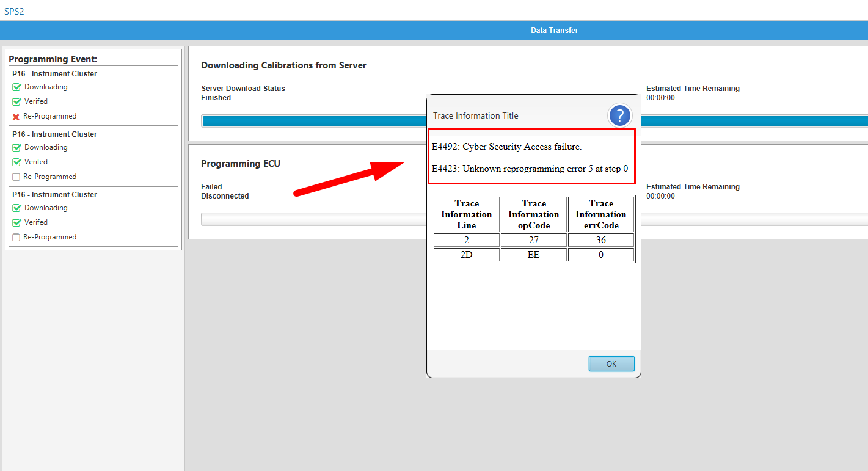Click 00:00:00 time under Programming ECU section
The width and height of the screenshot is (868, 471).
[660, 196]
